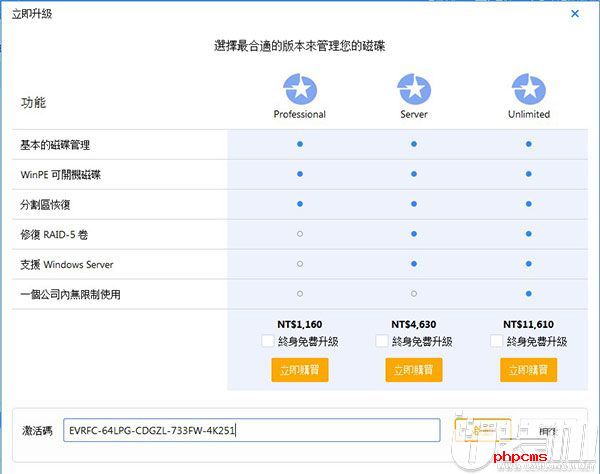Image resolution: width=600 pixels, height=474 pixels.
Task: Select the Unlimited column label
Action: [529, 114]
